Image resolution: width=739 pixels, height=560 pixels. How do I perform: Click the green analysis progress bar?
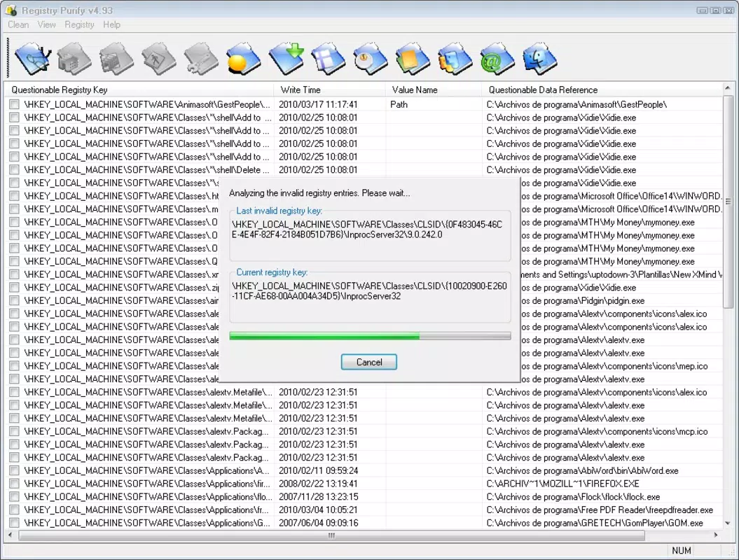tap(370, 336)
